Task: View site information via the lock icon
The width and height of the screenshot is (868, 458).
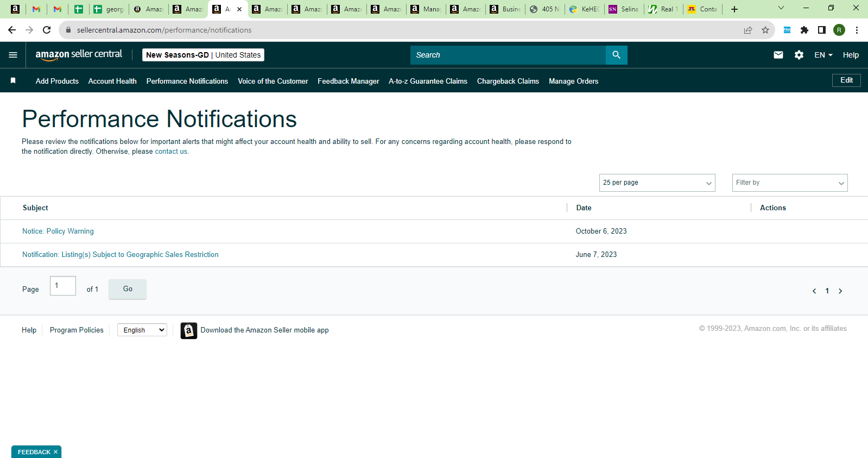Action: pyautogui.click(x=68, y=30)
